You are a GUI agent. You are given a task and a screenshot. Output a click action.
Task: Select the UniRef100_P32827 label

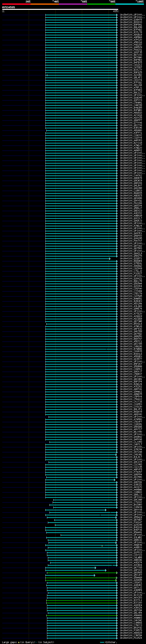(131, 273)
